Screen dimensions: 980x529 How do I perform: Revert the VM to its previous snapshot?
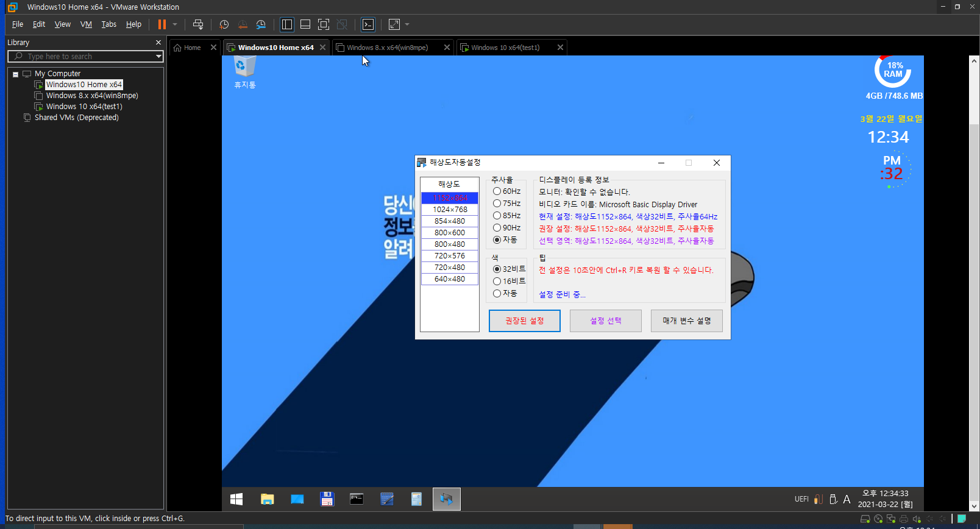click(243, 24)
